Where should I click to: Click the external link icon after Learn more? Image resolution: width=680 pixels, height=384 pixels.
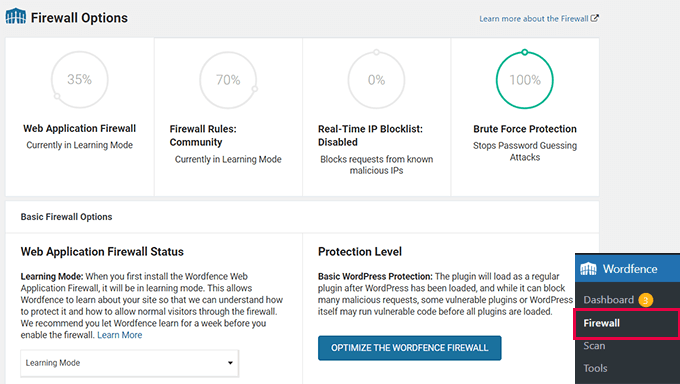(x=595, y=18)
